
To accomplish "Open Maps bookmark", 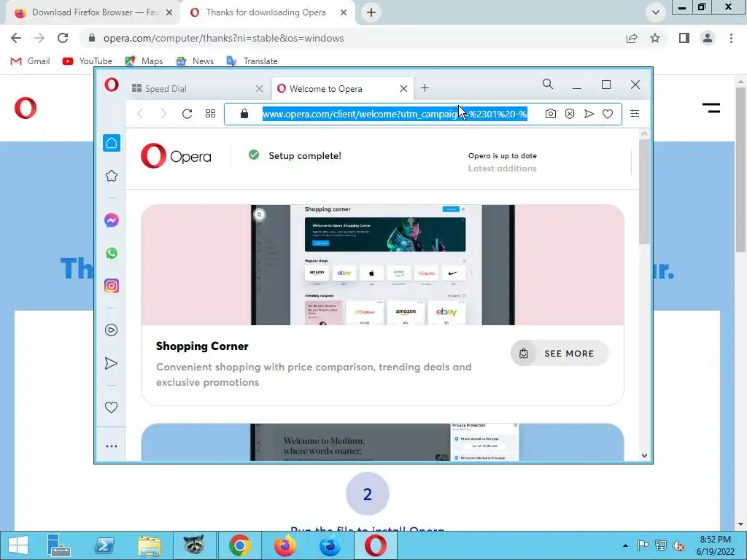I will [144, 61].
